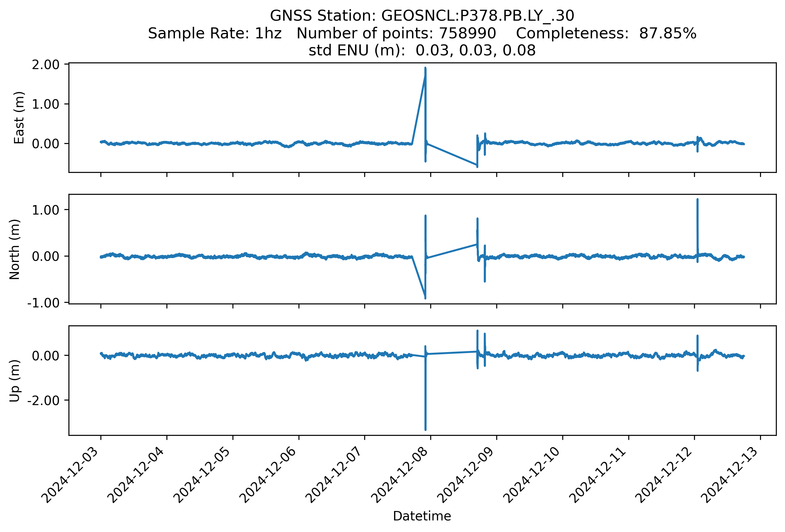
Task: Click the 1.00 tick on North axis
Action: coord(46,210)
